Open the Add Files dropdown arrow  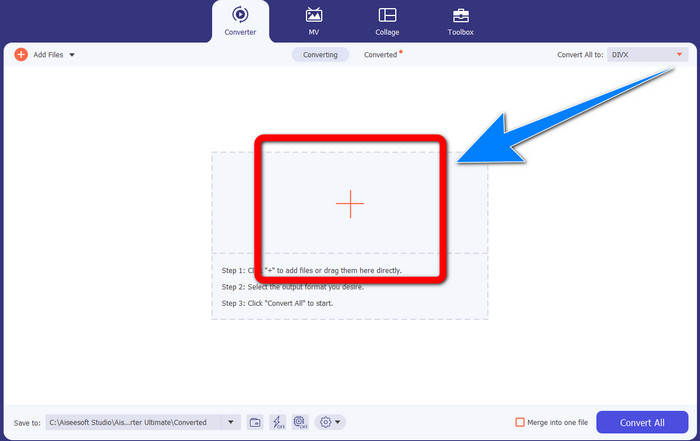(72, 55)
